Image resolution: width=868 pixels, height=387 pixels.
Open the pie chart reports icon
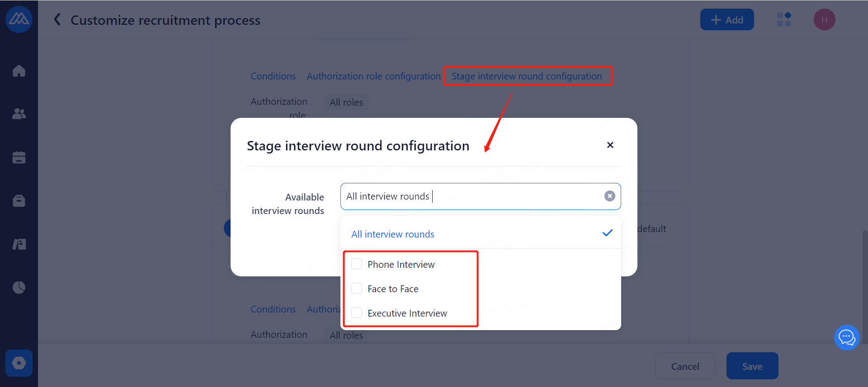click(x=19, y=287)
